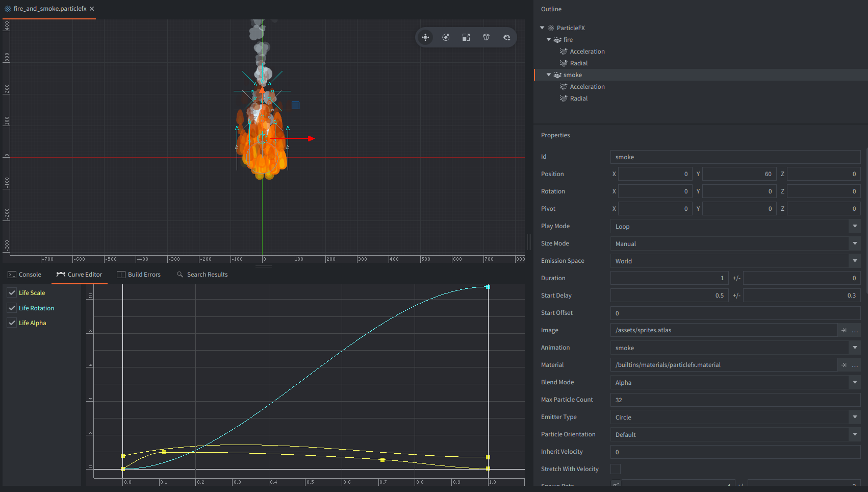Switch to the Console tab
The width and height of the screenshot is (868, 492).
pyautogui.click(x=24, y=275)
